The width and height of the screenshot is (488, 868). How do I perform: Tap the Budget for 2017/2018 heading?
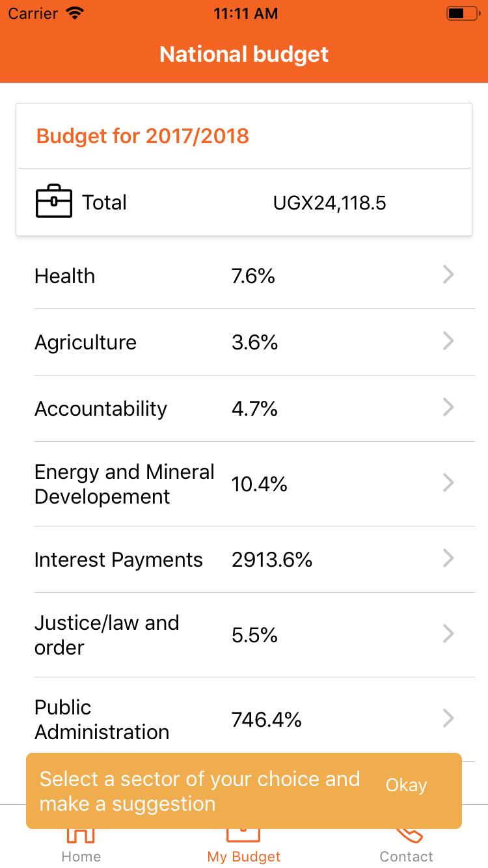point(142,136)
